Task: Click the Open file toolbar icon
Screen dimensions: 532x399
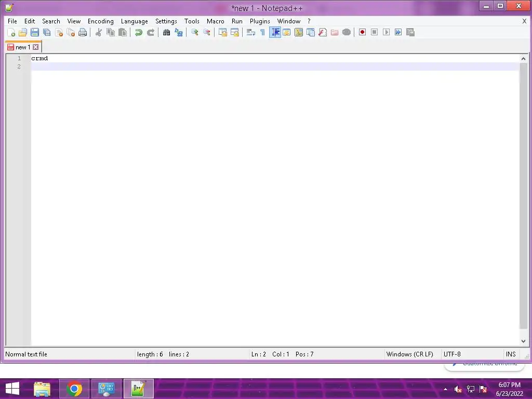Action: (23, 32)
